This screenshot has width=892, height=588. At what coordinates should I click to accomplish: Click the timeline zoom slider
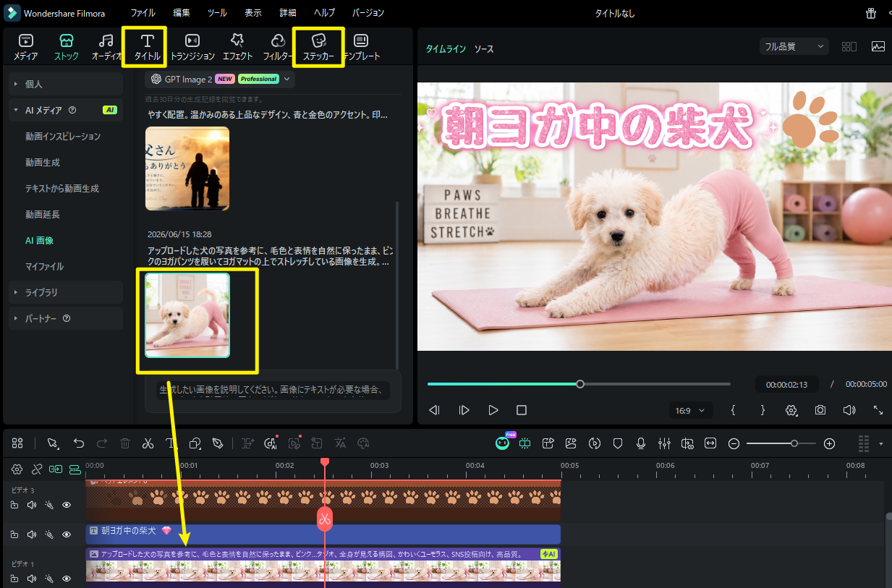(x=781, y=443)
